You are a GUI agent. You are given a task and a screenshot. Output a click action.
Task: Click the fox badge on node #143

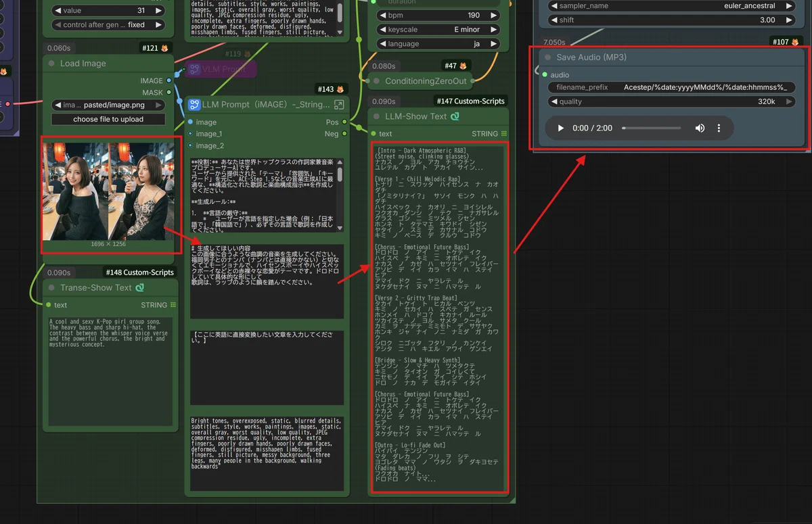[x=340, y=89]
